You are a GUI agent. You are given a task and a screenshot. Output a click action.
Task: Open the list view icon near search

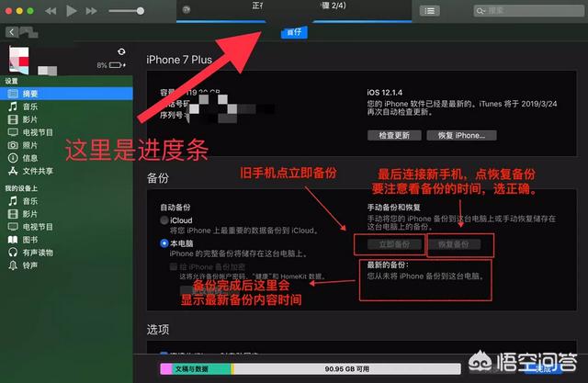[x=429, y=11]
